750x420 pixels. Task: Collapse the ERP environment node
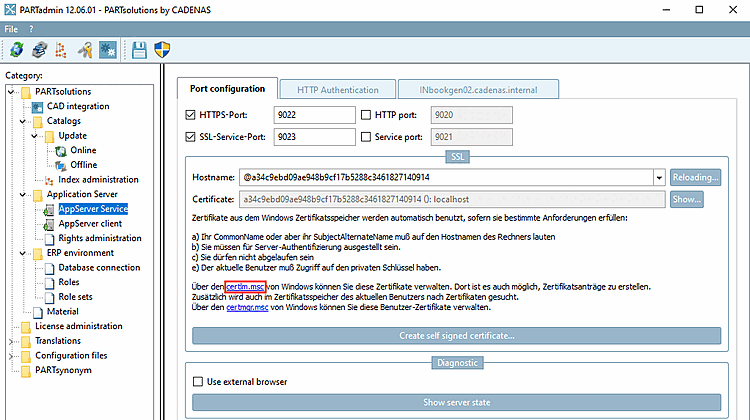pyautogui.click(x=22, y=253)
